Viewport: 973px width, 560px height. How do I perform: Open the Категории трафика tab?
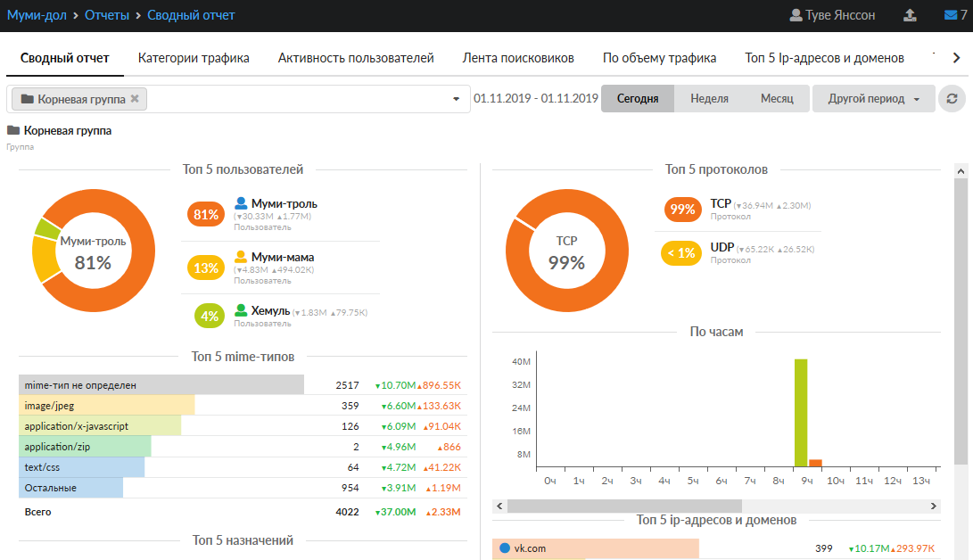pos(194,58)
